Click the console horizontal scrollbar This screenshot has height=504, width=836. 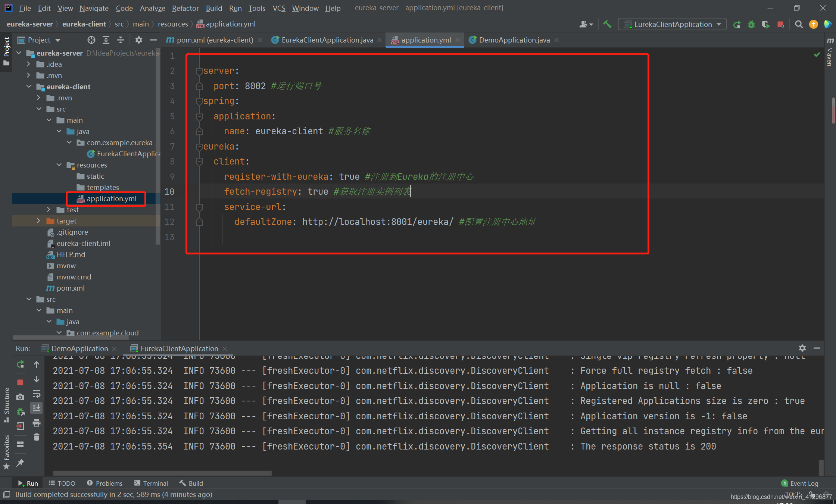pos(162,473)
